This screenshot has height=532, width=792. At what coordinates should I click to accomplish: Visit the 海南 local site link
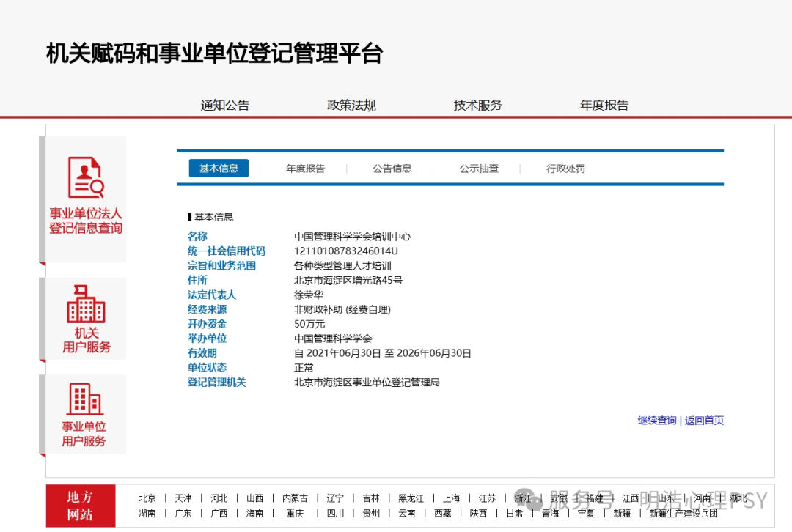coord(254,514)
